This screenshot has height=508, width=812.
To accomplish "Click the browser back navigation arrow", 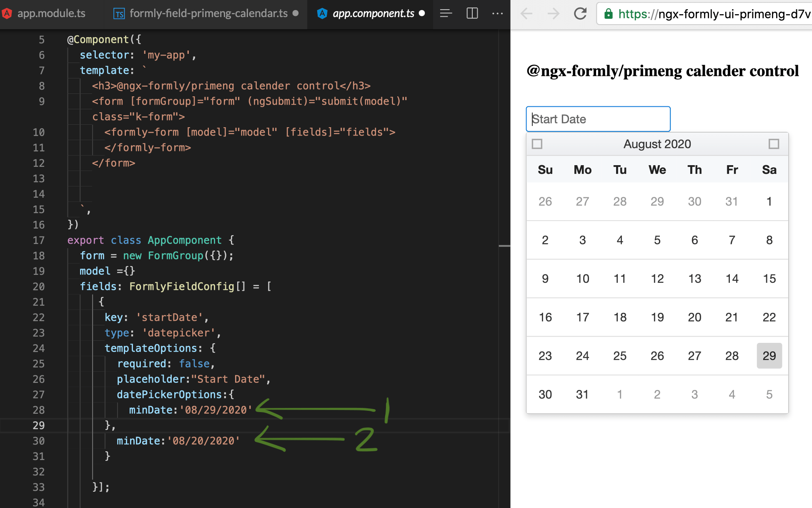I will (526, 13).
